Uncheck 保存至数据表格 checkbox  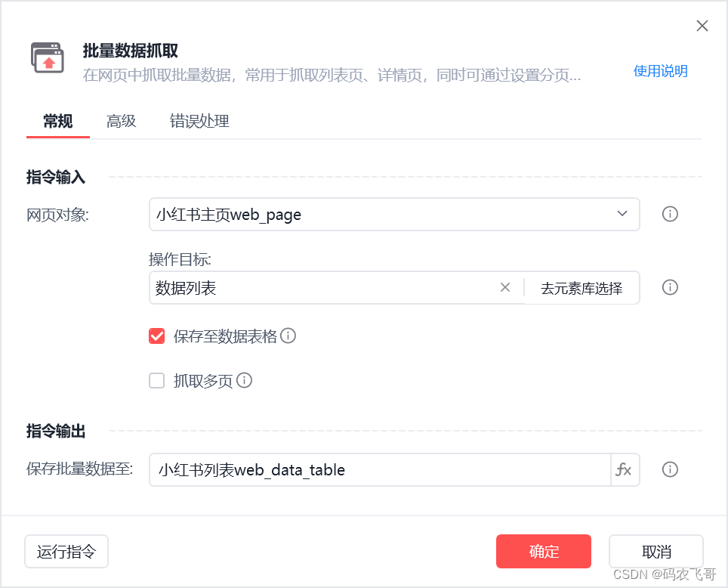point(157,336)
